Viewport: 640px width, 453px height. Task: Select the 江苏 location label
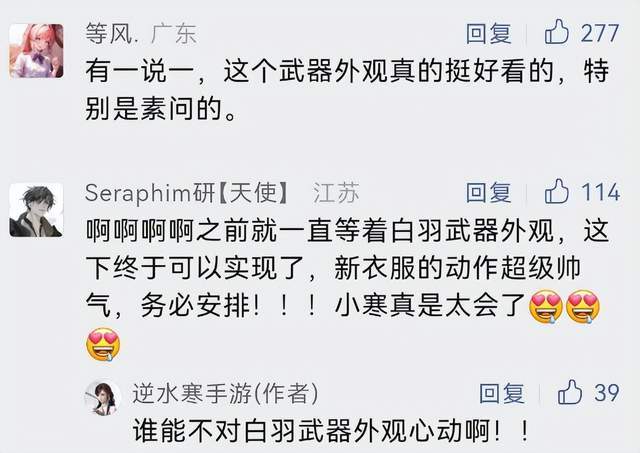(336, 193)
